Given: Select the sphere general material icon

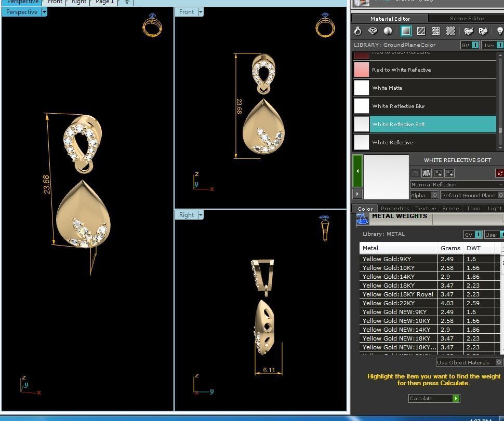Looking at the screenshot, I should pos(388,31).
